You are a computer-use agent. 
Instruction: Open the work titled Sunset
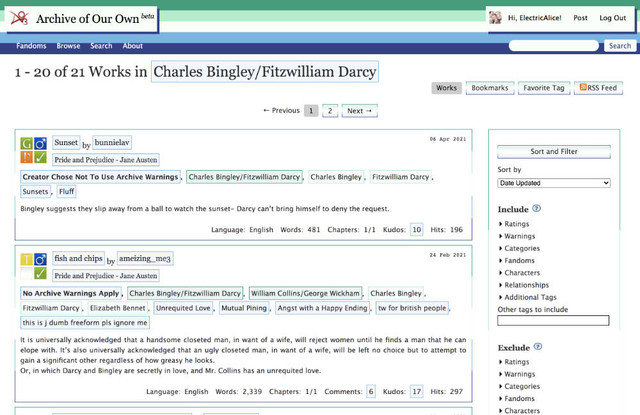click(x=66, y=142)
